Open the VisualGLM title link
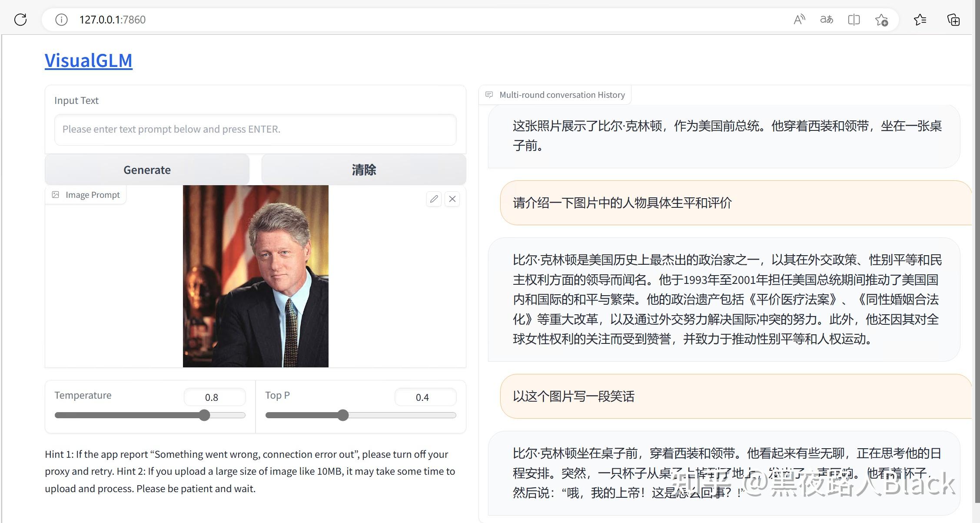 point(89,60)
